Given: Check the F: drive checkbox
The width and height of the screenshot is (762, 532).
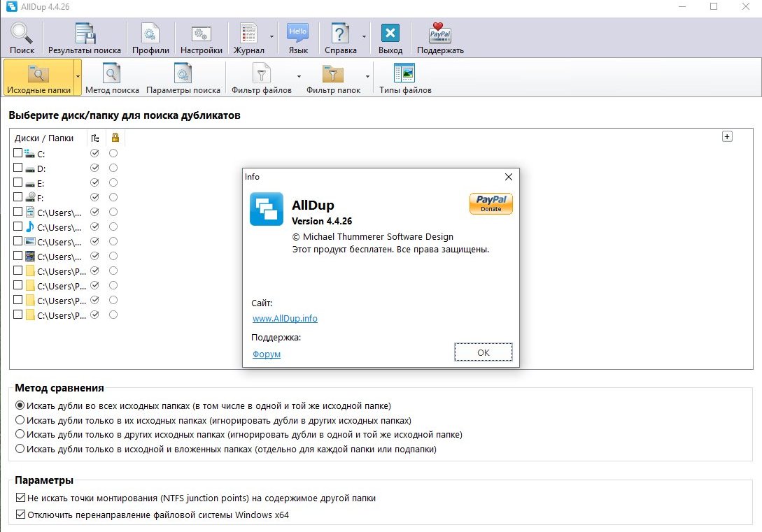Looking at the screenshot, I should 18,196.
